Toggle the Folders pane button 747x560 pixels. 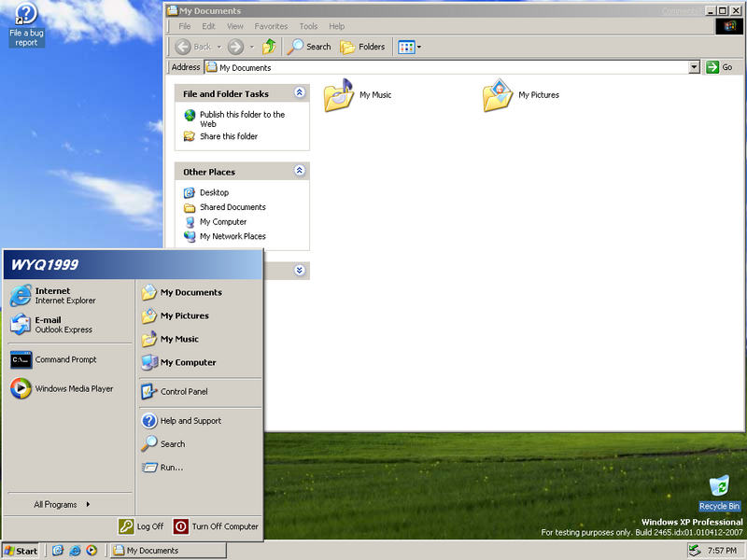tap(362, 47)
